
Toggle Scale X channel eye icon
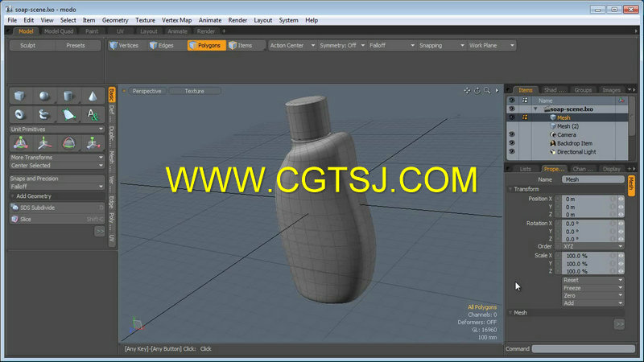pyautogui.click(x=621, y=256)
